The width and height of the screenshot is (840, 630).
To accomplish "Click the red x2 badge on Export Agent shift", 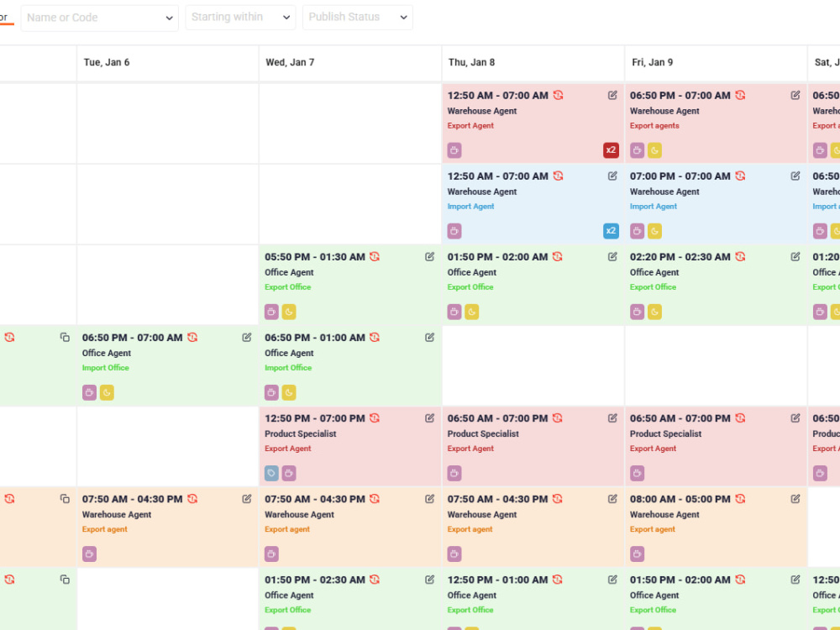I will click(611, 150).
